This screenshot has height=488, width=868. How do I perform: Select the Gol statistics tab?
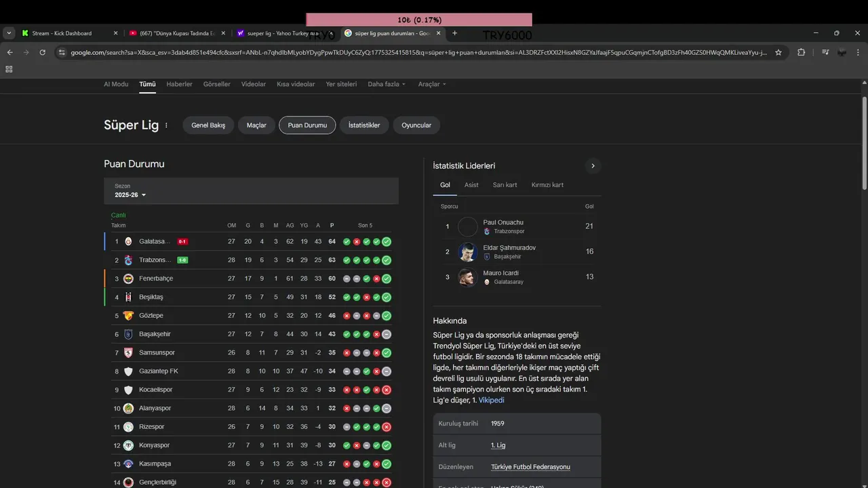(x=445, y=185)
